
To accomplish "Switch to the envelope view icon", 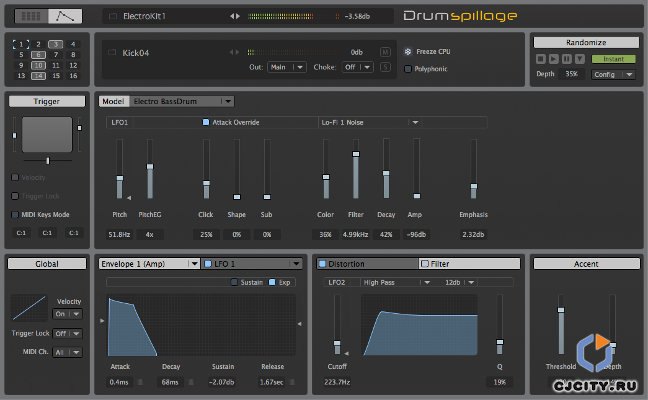I will point(63,16).
